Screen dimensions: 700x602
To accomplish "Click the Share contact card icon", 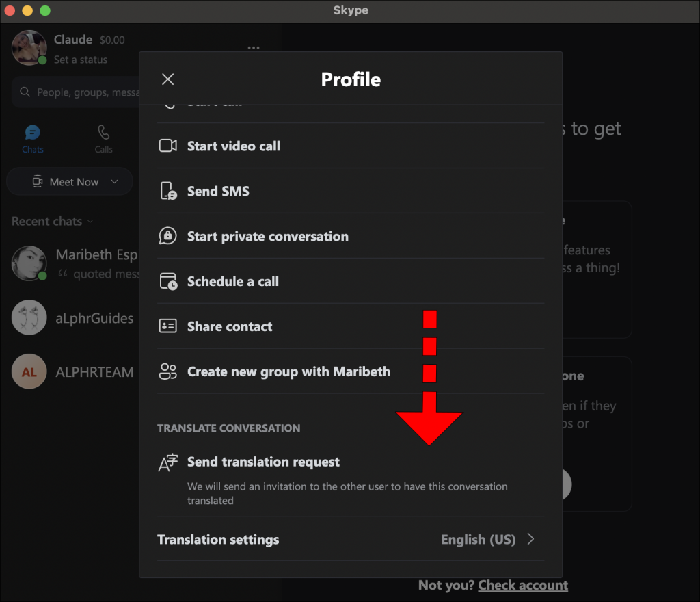I will (170, 326).
